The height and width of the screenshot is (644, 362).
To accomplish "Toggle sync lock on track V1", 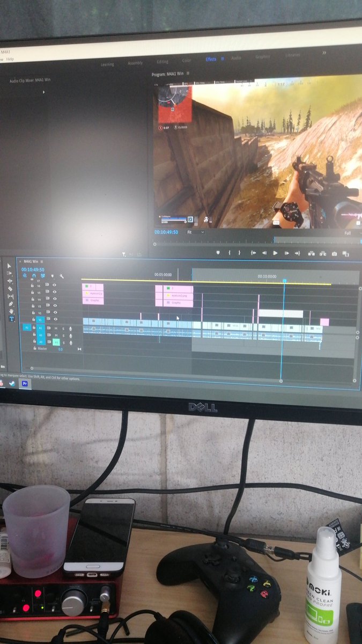I will click(48, 319).
